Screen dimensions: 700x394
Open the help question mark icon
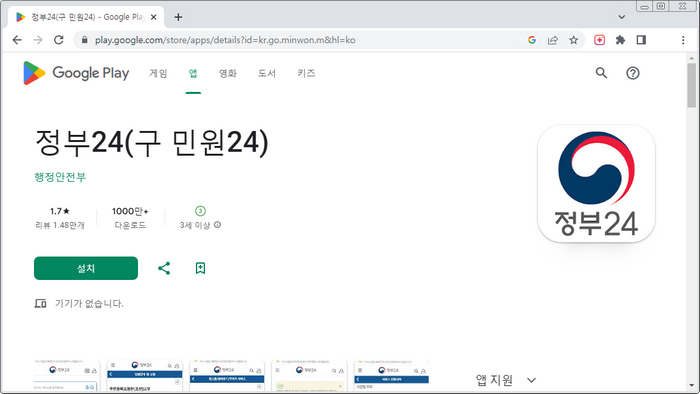(x=633, y=73)
